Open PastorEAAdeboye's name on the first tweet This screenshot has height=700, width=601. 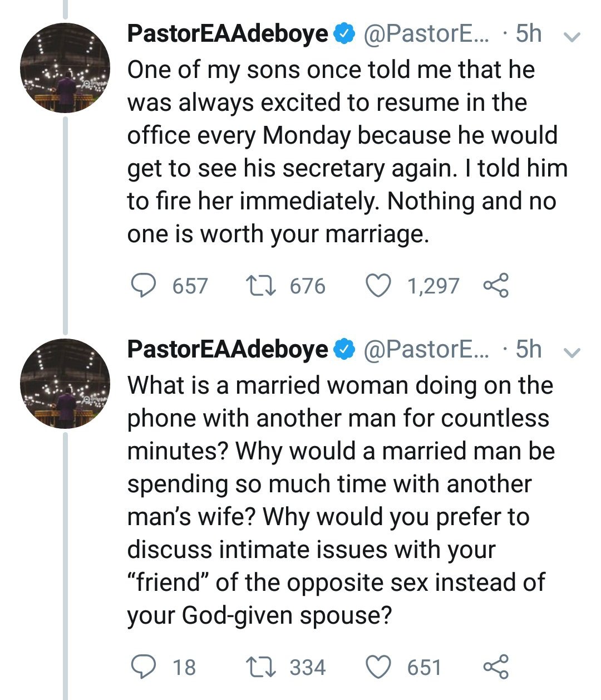[228, 34]
